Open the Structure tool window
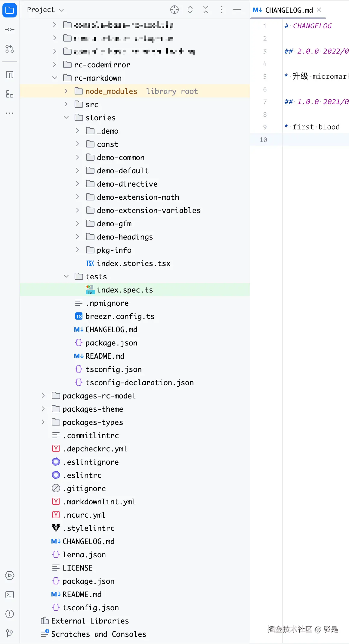 tap(10, 94)
